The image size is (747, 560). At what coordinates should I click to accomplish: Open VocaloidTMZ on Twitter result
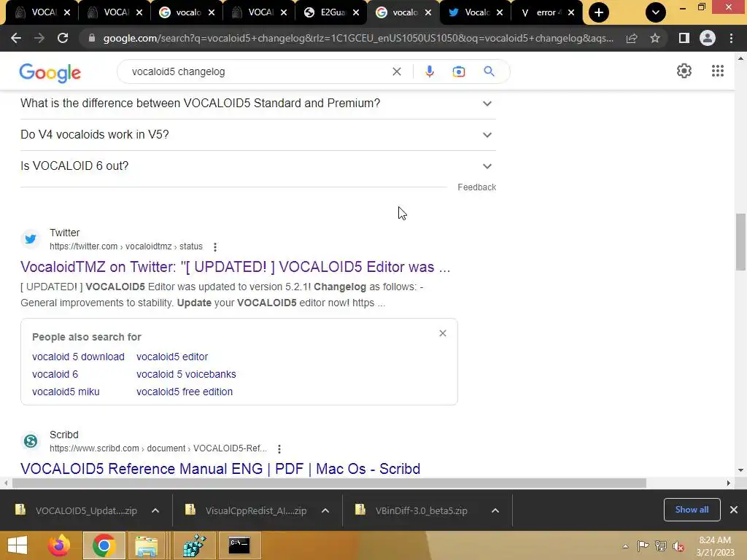coord(236,267)
